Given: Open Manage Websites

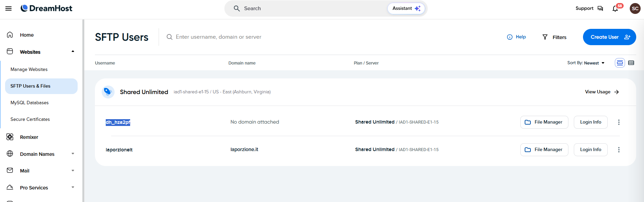Looking at the screenshot, I should (x=29, y=69).
